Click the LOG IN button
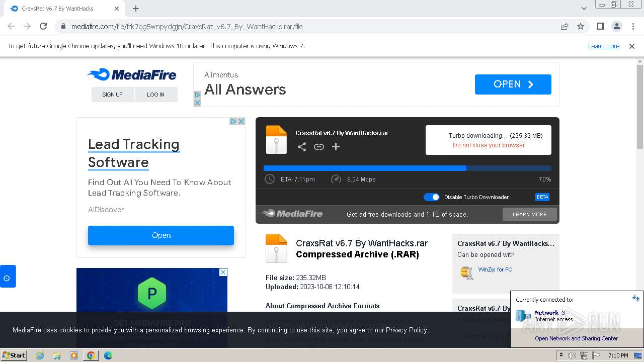644x362 pixels. pyautogui.click(x=156, y=95)
